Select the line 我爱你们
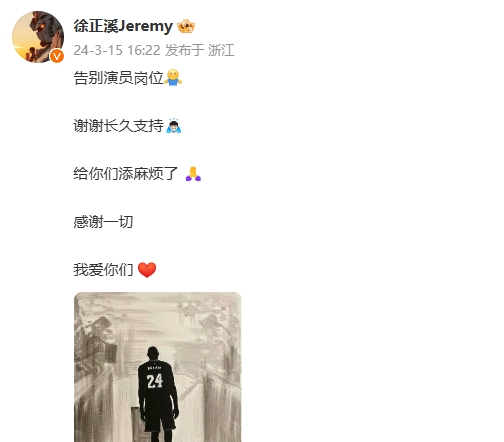 103,270
